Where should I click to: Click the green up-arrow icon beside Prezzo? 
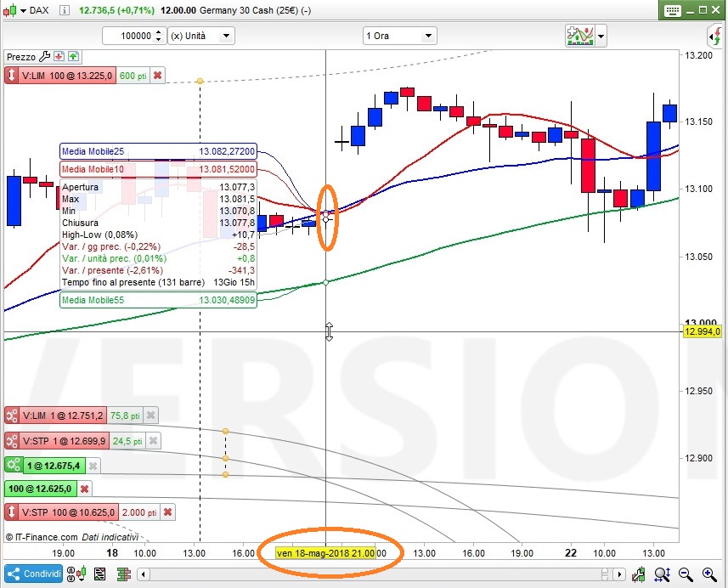73,57
